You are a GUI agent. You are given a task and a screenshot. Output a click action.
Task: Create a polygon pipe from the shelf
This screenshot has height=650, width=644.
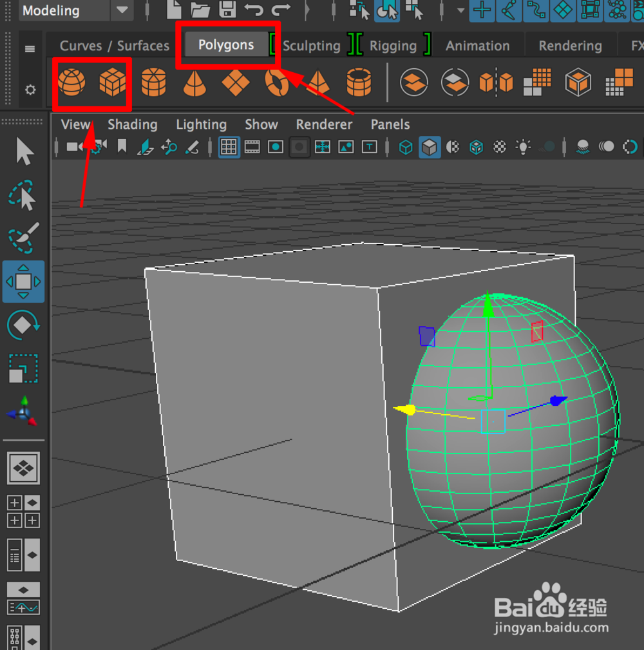(359, 82)
